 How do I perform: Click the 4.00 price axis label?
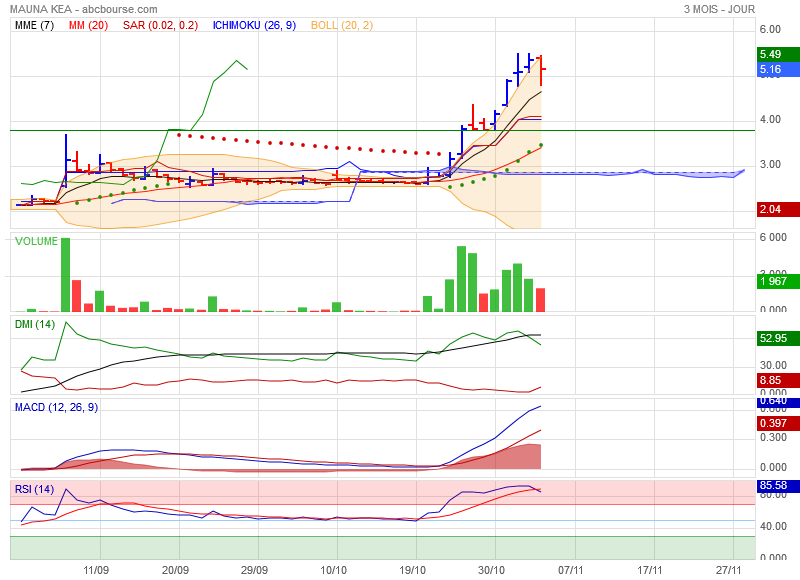coord(770,119)
